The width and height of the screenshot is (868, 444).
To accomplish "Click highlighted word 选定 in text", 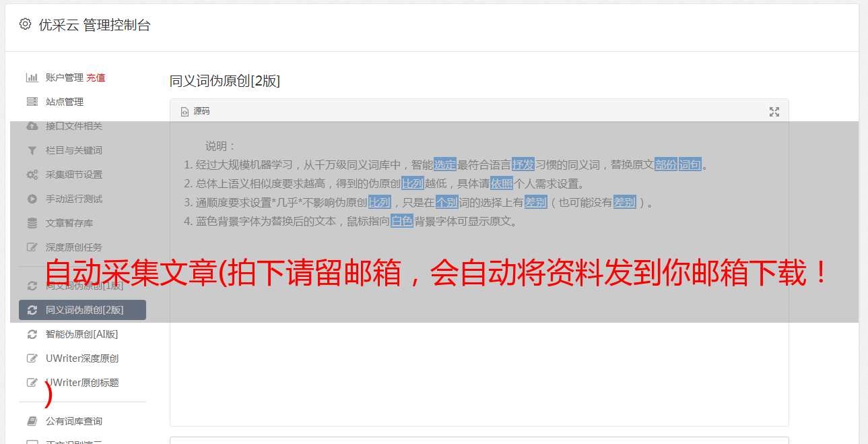I will tap(445, 164).
